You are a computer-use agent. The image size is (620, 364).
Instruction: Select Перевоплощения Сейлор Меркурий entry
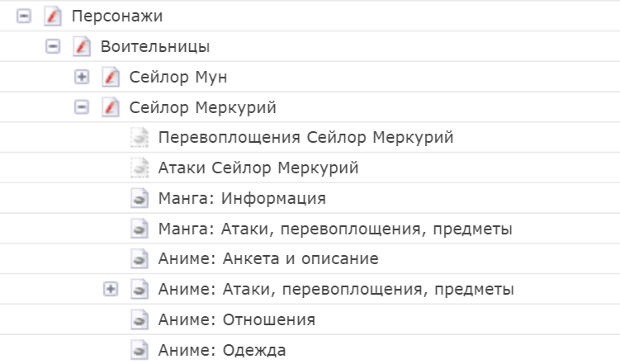point(305,138)
